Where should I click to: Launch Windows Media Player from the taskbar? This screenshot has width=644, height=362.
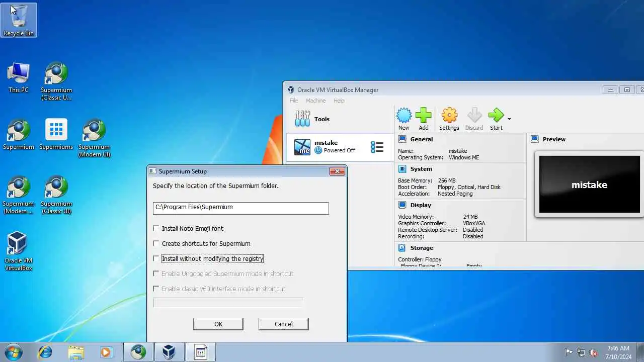pos(106,352)
